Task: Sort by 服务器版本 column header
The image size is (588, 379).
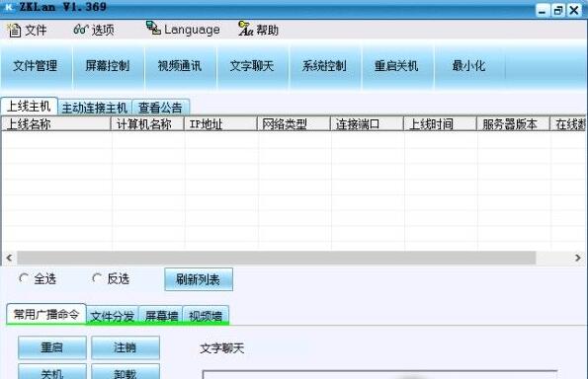Action: tap(513, 124)
